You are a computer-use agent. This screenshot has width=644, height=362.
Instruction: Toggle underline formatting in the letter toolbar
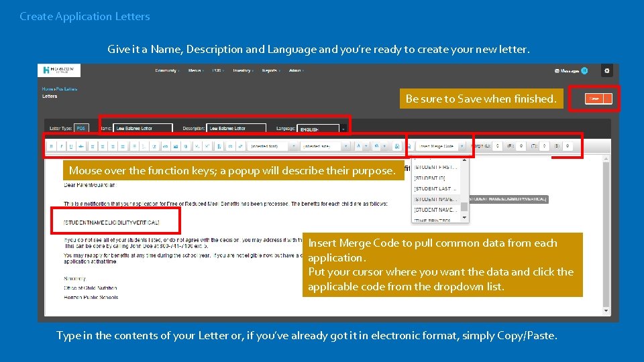(71, 146)
